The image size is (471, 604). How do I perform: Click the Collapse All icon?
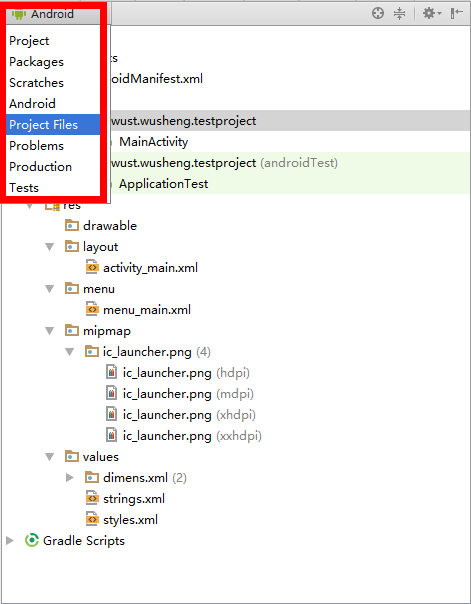(x=399, y=13)
